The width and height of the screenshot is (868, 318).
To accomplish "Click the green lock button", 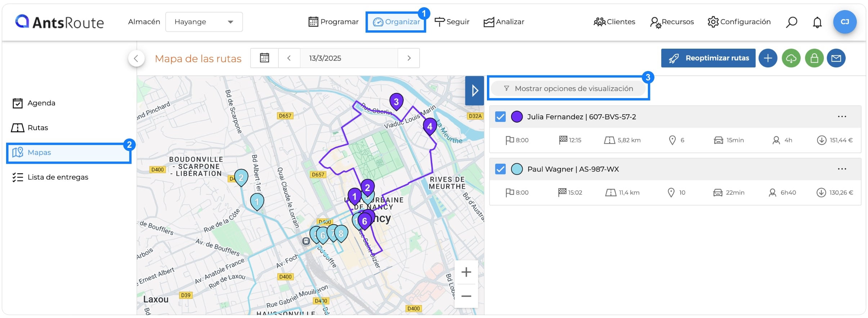I will pos(814,58).
